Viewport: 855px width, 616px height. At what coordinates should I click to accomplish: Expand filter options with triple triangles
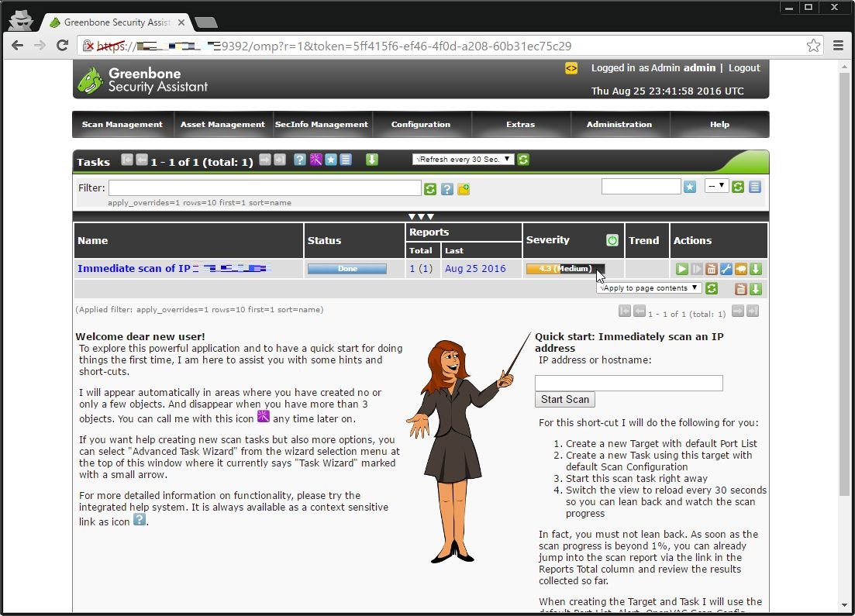421,216
